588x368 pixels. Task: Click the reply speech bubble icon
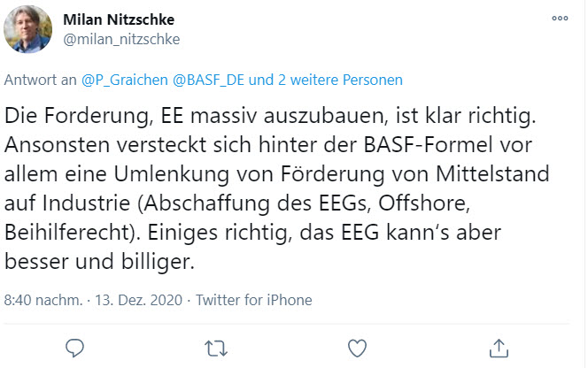(x=75, y=346)
